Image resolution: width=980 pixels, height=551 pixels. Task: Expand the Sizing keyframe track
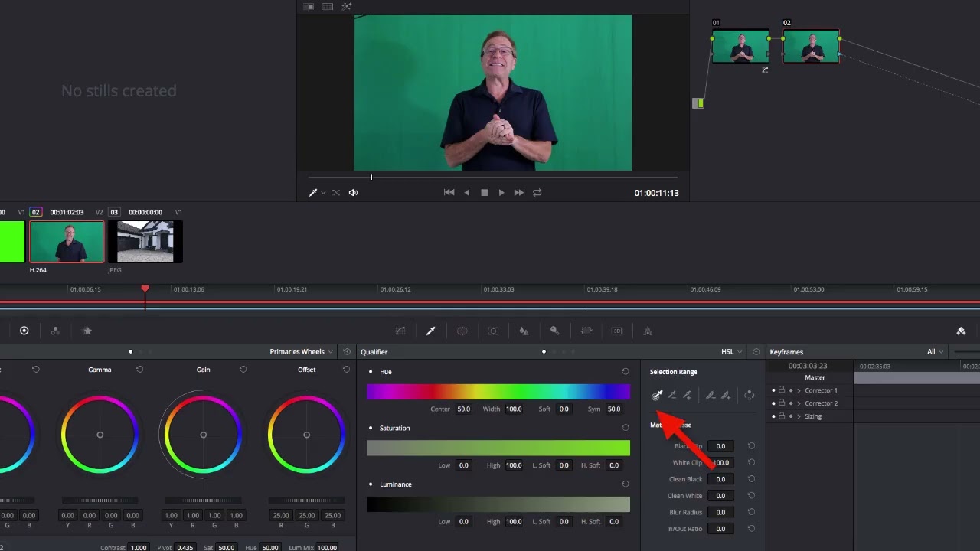tap(799, 416)
